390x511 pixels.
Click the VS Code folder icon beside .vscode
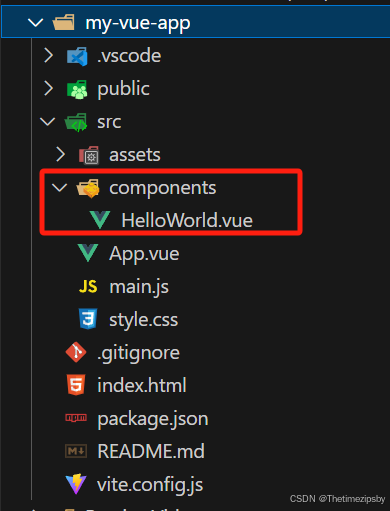pyautogui.click(x=77, y=56)
